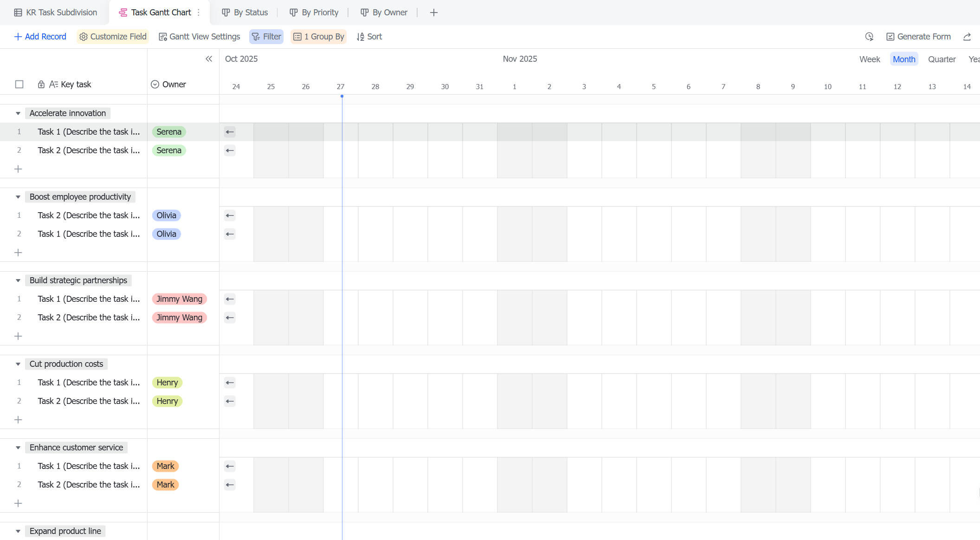Jump to bar for Olivia's Task 1
Image resolution: width=980 pixels, height=540 pixels.
point(230,234)
